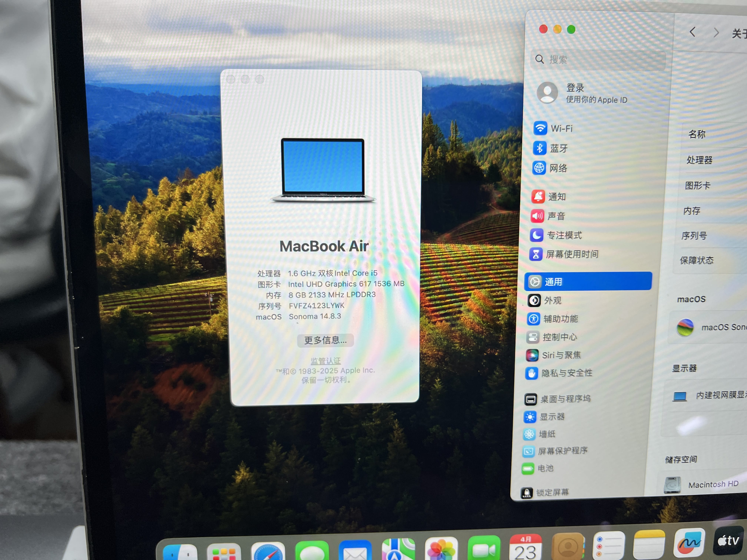Select the highlighted General (通用) item
This screenshot has height=560, width=747.
(588, 281)
